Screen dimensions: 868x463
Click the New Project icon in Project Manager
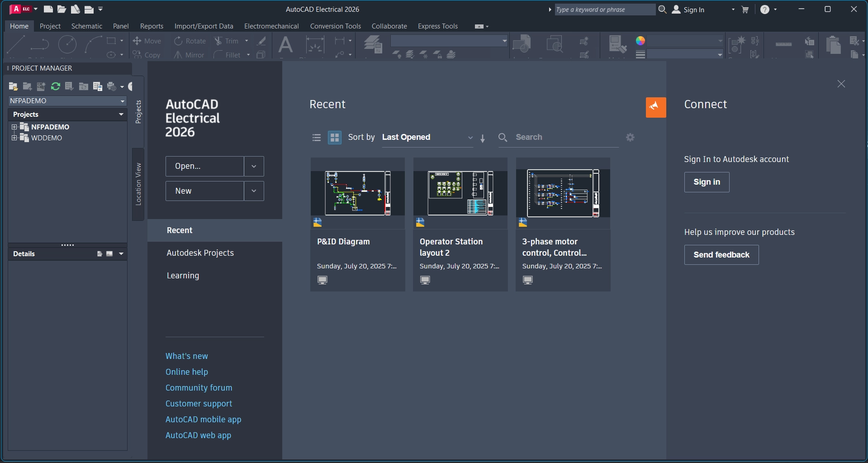(x=27, y=86)
